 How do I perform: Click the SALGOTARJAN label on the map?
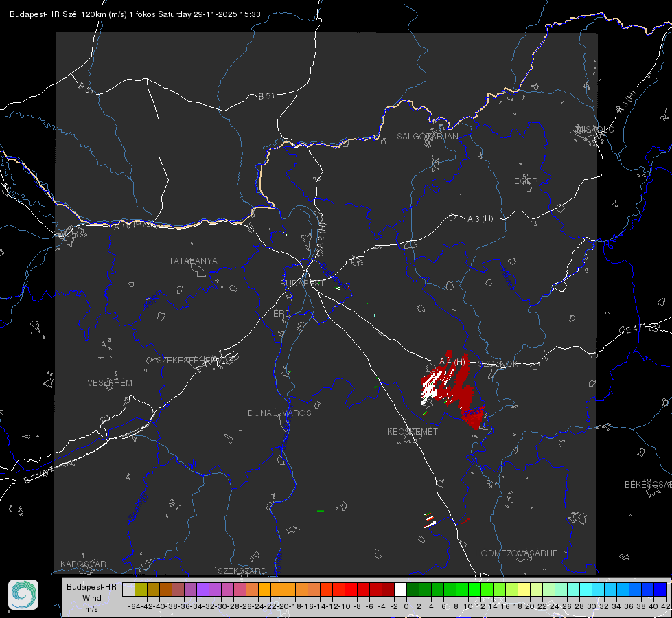(427, 137)
